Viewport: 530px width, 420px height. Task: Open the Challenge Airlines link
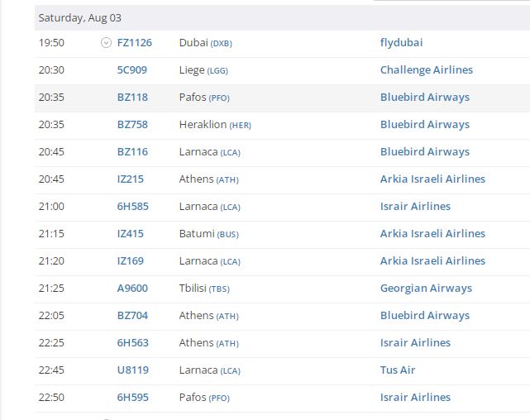(x=426, y=70)
